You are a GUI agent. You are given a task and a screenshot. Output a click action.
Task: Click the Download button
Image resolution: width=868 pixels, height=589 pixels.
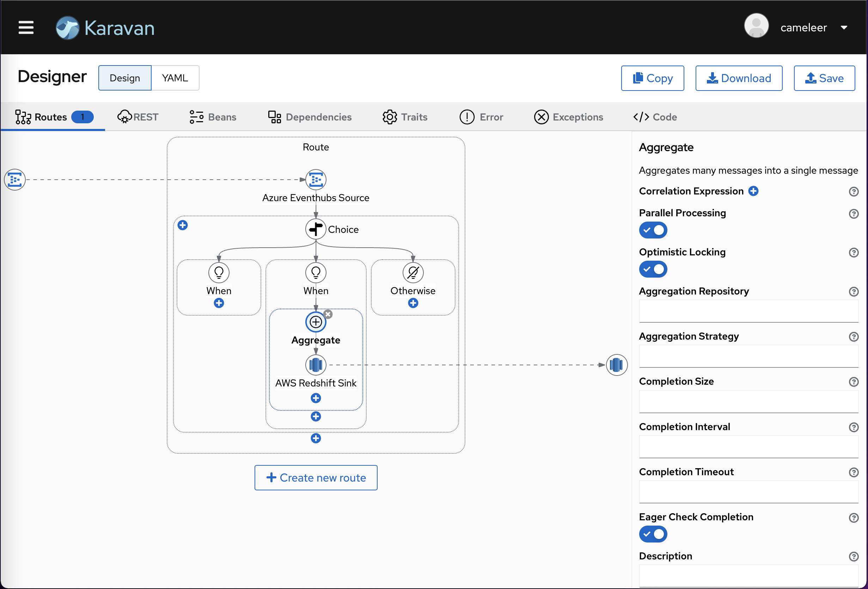pos(738,78)
